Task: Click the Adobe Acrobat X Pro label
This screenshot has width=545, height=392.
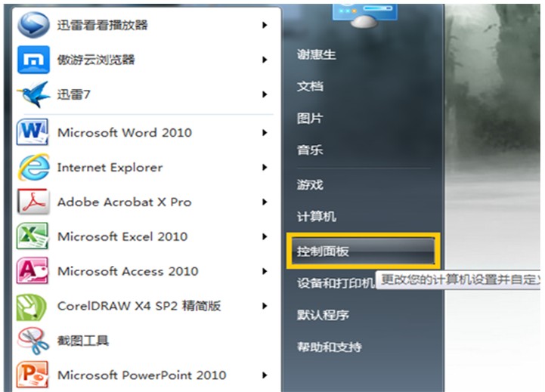Action: 125,202
